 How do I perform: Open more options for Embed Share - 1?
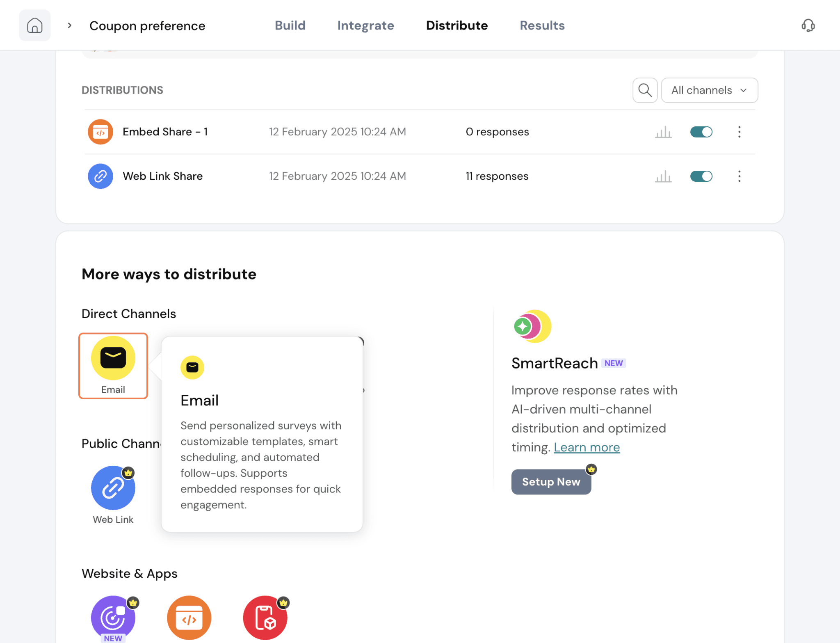coord(739,132)
